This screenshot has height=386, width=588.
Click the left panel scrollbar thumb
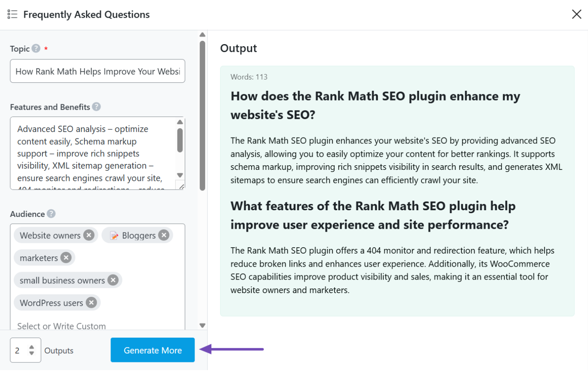pos(203,116)
